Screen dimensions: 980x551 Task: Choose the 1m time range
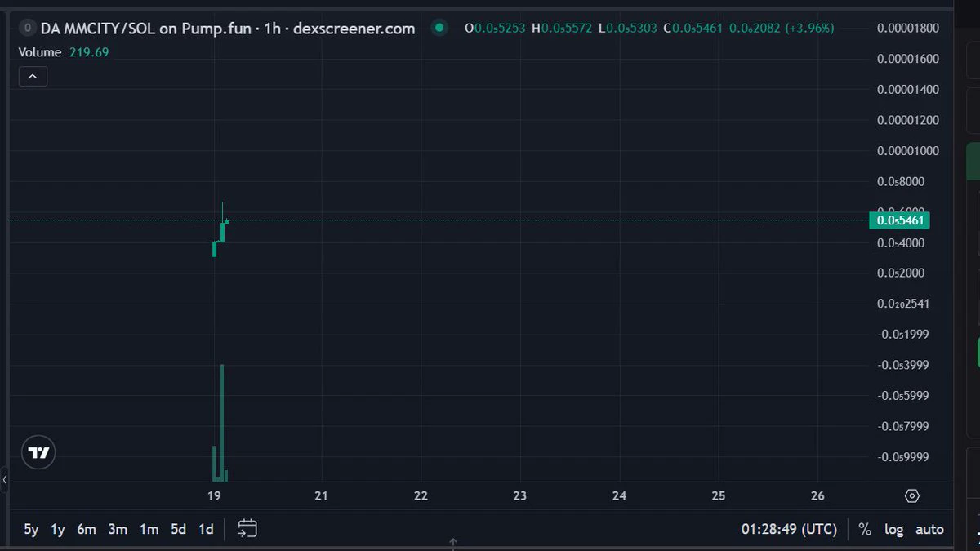[149, 530]
